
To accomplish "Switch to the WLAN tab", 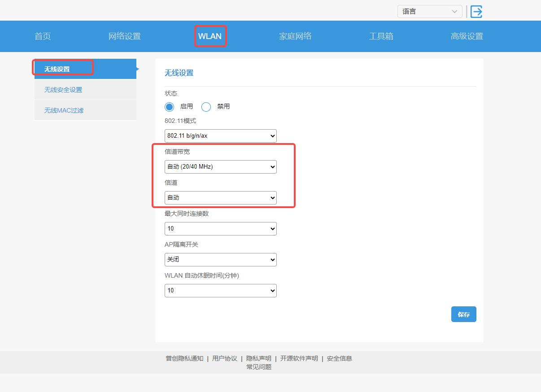I will pyautogui.click(x=210, y=36).
